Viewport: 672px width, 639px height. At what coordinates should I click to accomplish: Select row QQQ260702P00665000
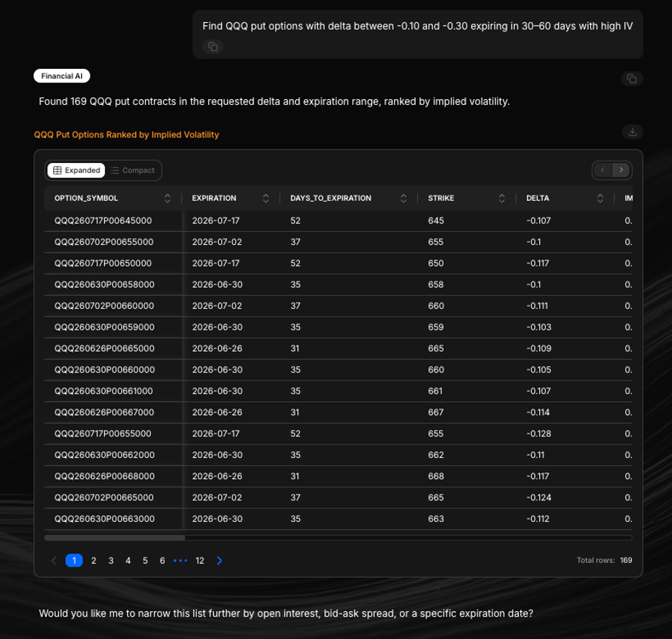click(x=338, y=498)
